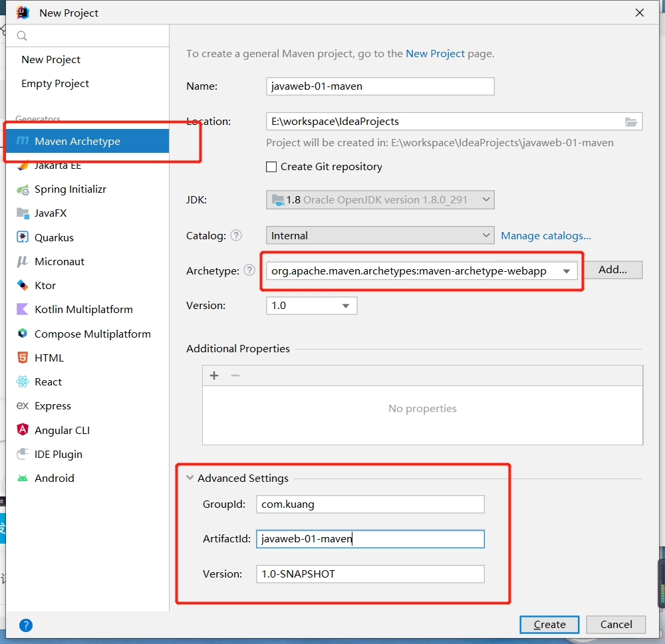Click the Spring Initializr generator icon

[23, 189]
